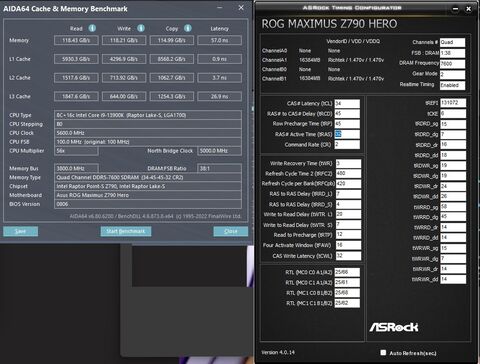Click the FSB : DRAM ratio field
The height and width of the screenshot is (364, 480).
tap(452, 53)
